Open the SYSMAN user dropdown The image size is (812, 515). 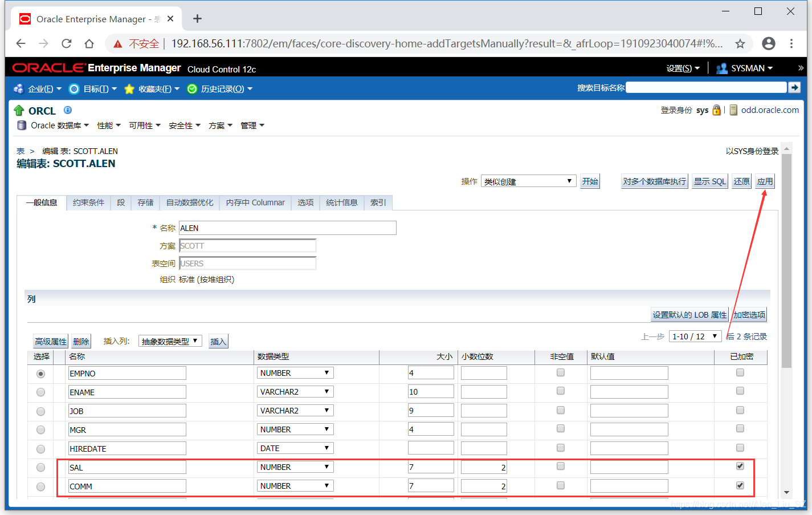pyautogui.click(x=752, y=68)
